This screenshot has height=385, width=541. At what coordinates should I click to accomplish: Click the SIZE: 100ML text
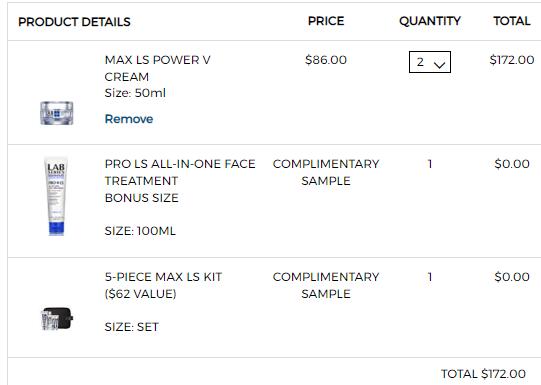[x=140, y=231]
